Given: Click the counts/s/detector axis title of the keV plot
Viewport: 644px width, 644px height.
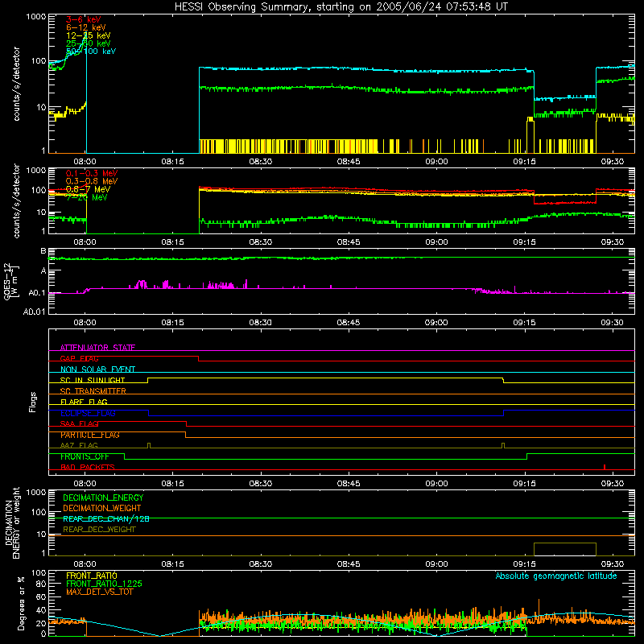Looking at the screenshot, I should (17, 84).
